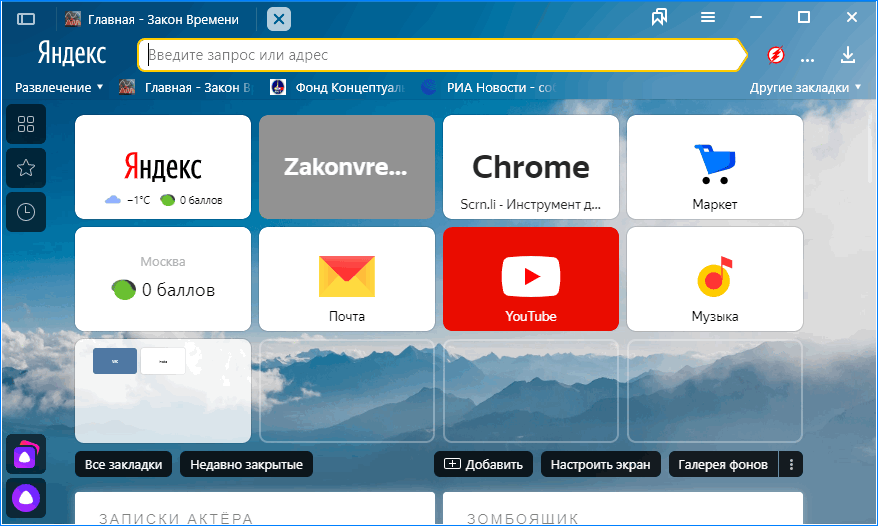
Task: Open РИА Новости bookmark
Action: click(488, 87)
